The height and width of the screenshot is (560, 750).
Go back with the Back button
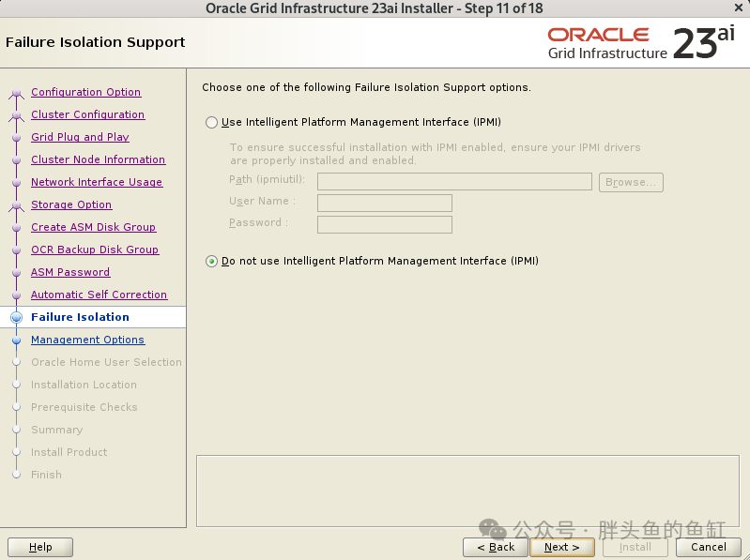(496, 547)
